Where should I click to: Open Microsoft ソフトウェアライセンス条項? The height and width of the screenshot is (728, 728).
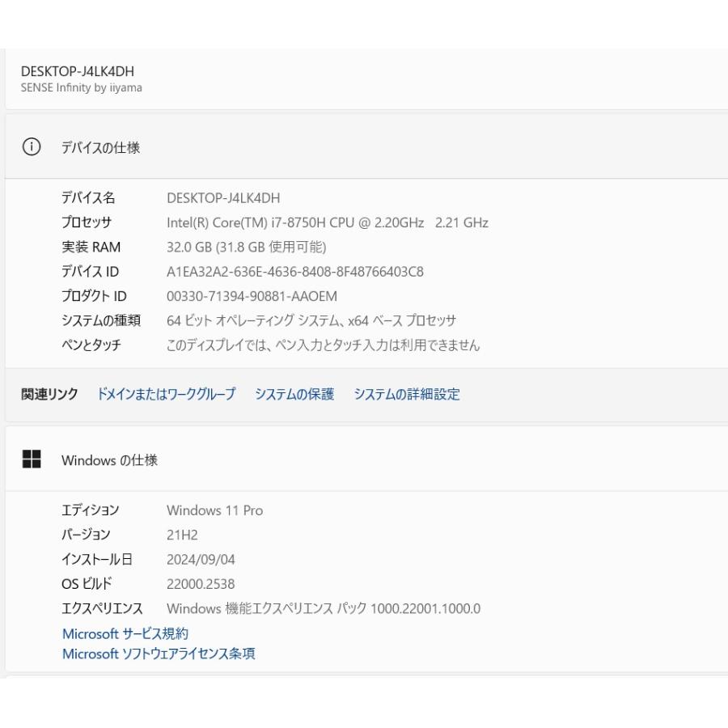(x=159, y=654)
